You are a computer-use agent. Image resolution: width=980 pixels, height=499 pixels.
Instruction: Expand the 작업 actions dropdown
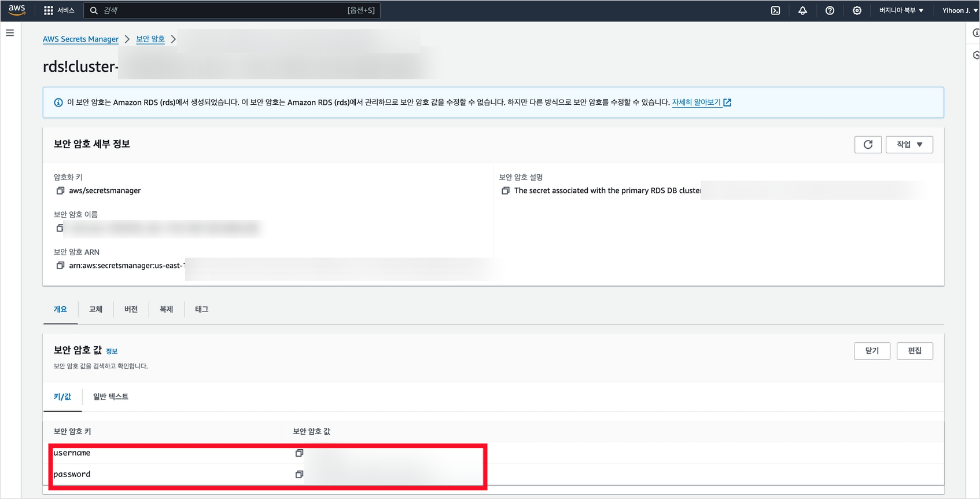(909, 145)
